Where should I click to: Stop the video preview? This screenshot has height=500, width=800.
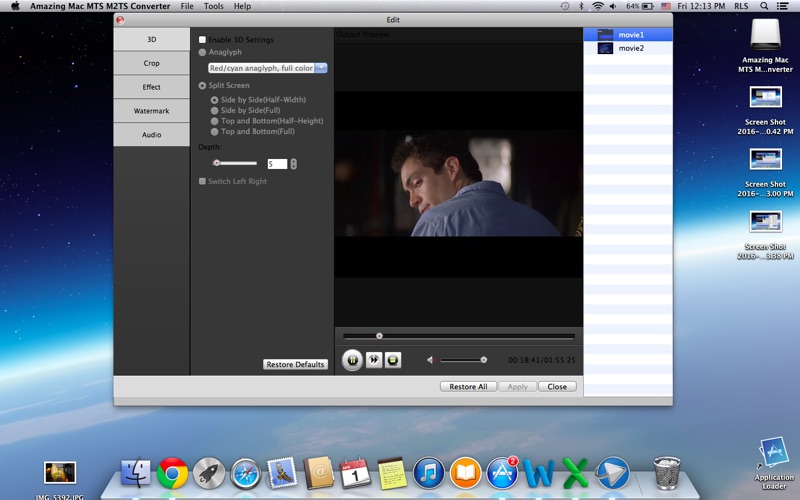[392, 360]
